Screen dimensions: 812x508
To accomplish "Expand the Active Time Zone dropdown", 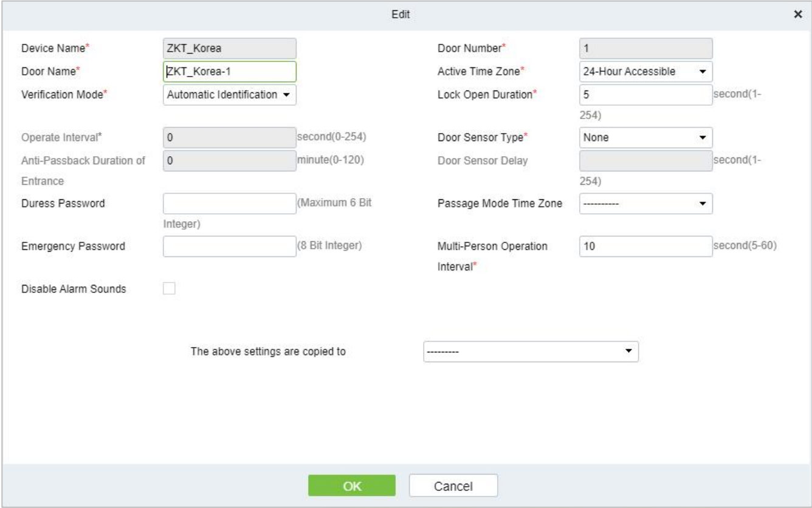I will point(645,72).
